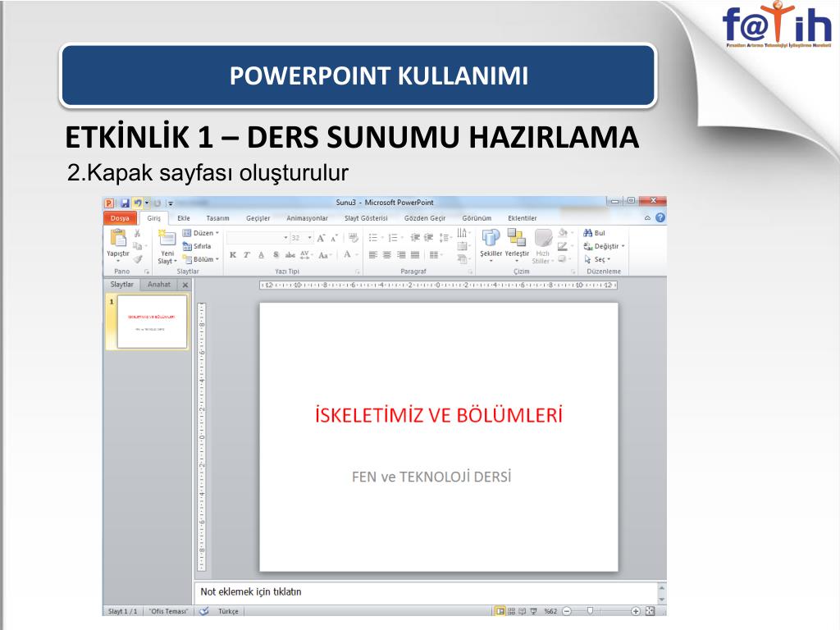
Task: Click the Türkçe language status button
Action: click(x=228, y=611)
